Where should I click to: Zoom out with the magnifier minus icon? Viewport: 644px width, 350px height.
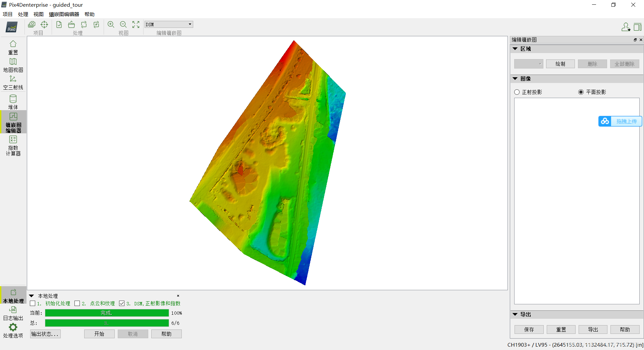[123, 25]
